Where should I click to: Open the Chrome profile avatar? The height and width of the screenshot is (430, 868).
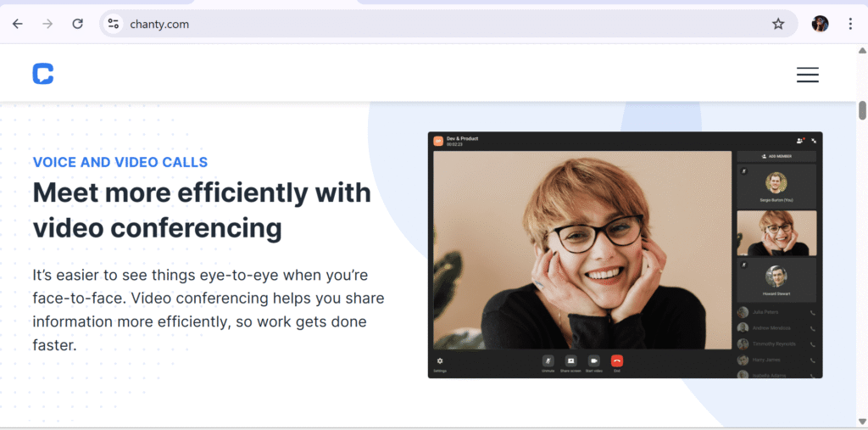tap(820, 24)
